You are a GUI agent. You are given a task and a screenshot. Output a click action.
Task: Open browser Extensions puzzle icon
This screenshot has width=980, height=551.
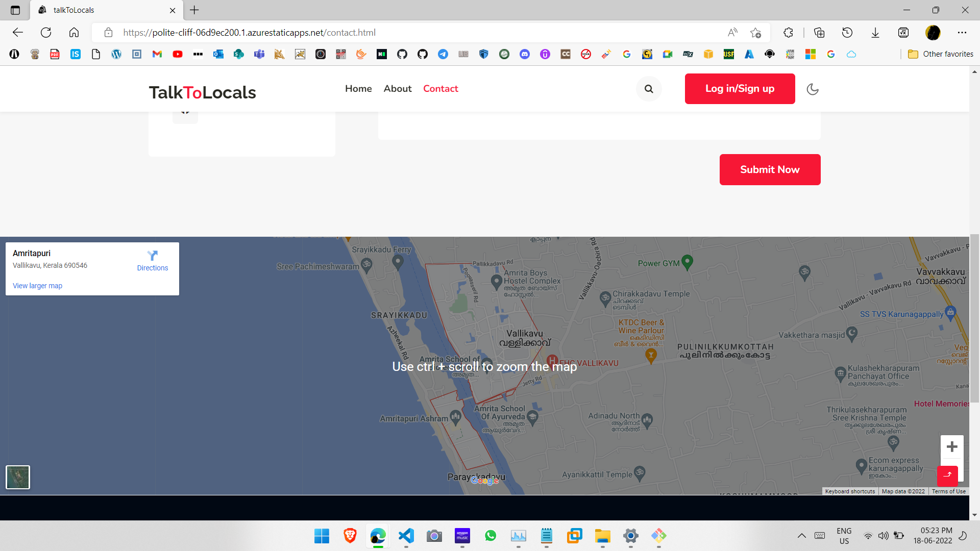point(788,33)
